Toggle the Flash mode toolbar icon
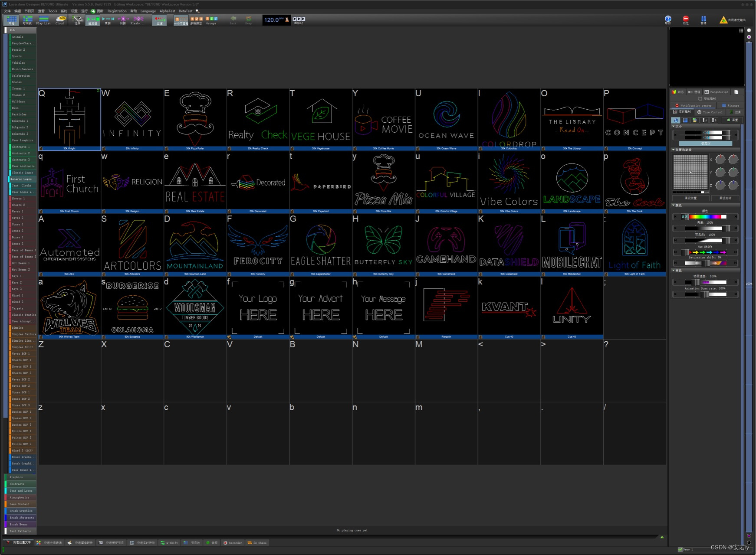Screen dimensions: 756x555 coord(123,20)
